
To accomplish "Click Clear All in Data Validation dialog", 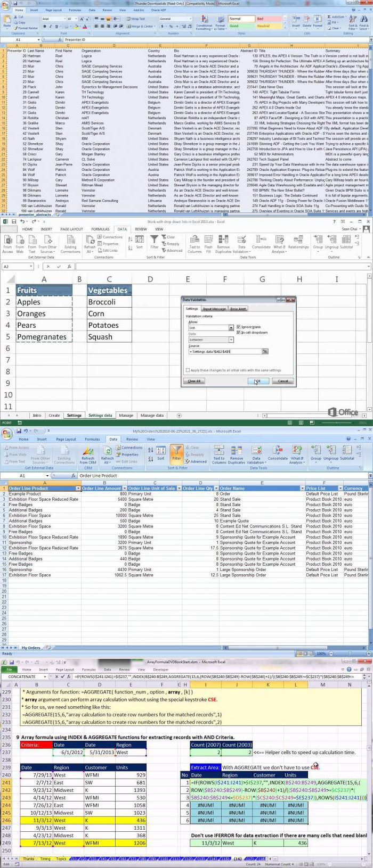I will [x=194, y=381].
